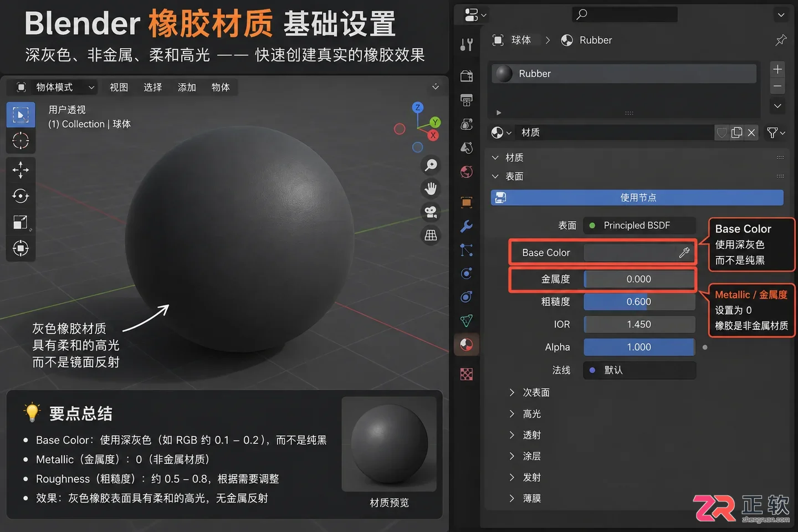The image size is (798, 532).
Task: Open the Render properties tab
Action: (467, 76)
